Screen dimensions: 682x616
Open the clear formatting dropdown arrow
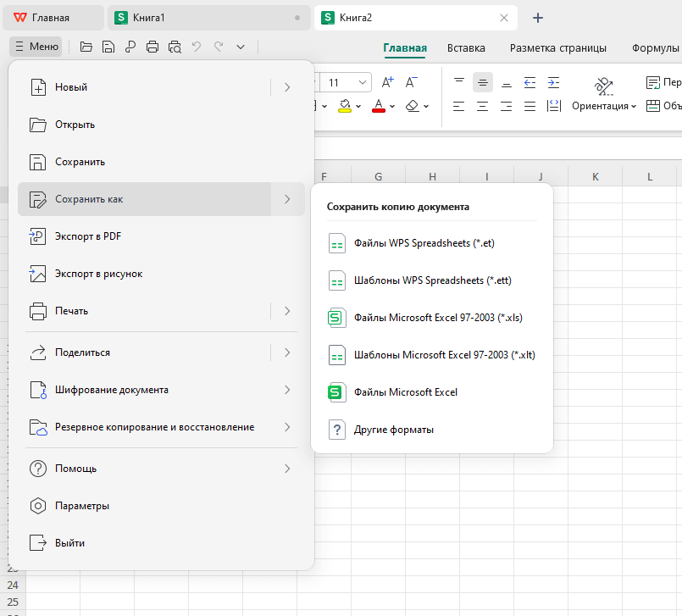[x=426, y=106]
